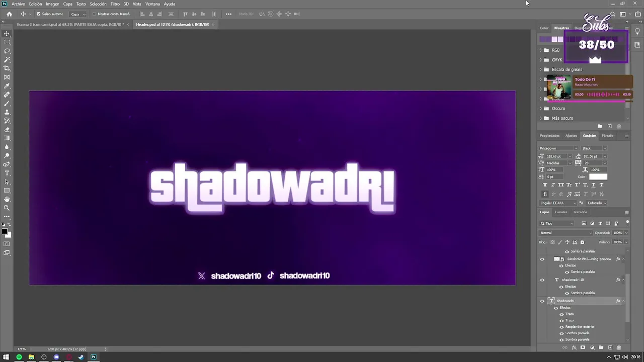Toggle Resplandor exterior effect visibility
This screenshot has width=644, height=362.
click(561, 327)
